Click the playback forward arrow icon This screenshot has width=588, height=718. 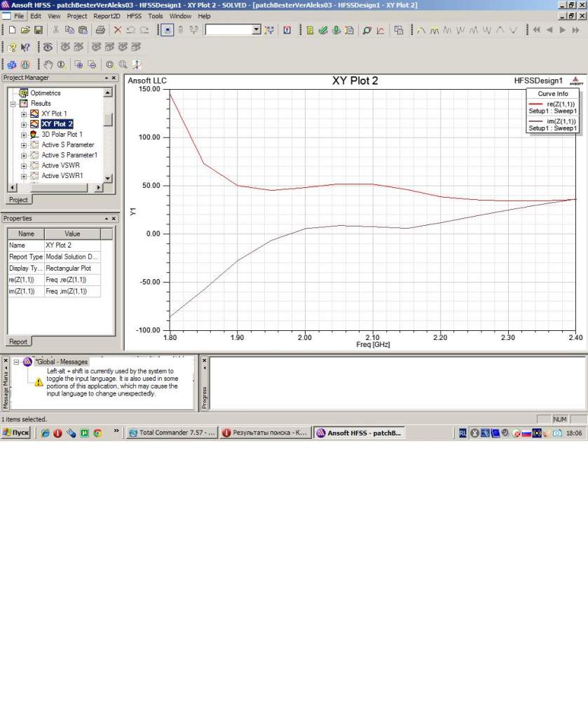562,30
